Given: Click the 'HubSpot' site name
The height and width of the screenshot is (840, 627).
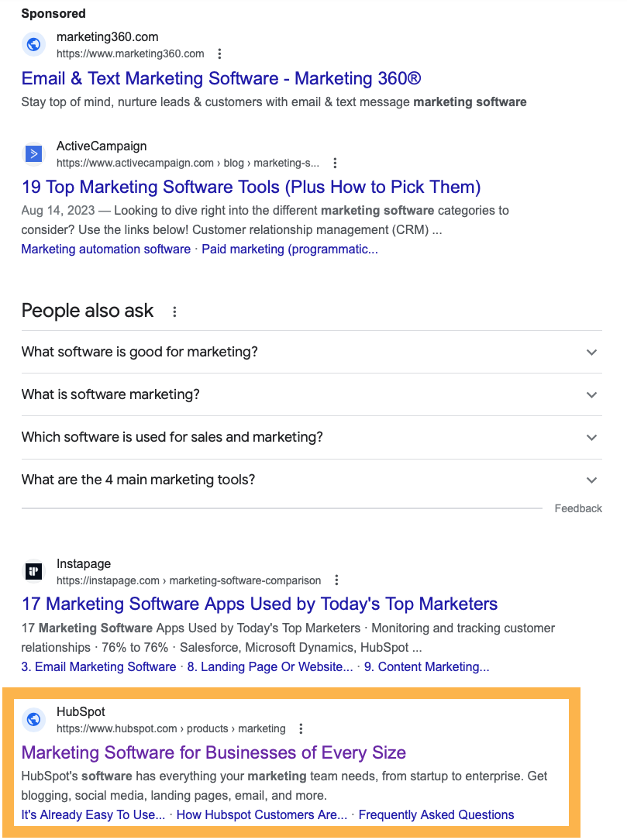Looking at the screenshot, I should click(x=81, y=711).
